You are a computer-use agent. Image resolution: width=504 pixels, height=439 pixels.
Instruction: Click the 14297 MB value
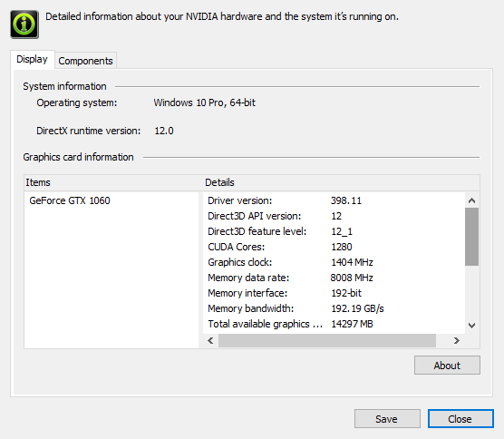click(x=352, y=324)
